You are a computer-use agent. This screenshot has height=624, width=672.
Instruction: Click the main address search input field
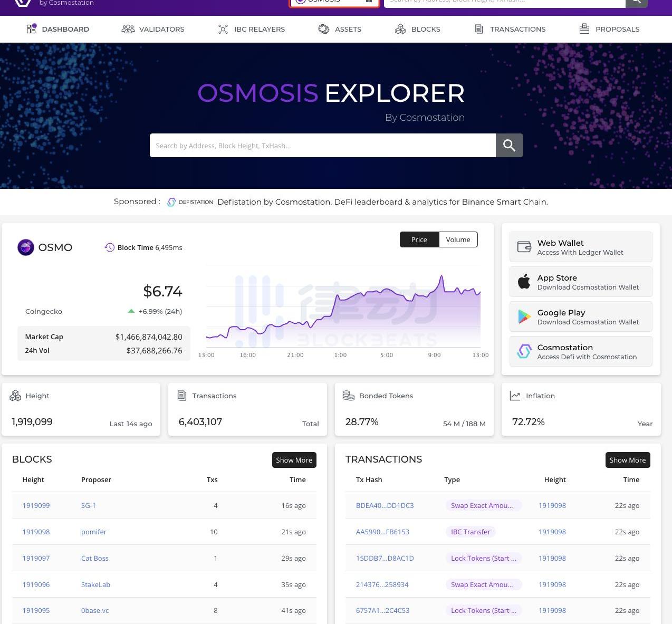pos(322,146)
